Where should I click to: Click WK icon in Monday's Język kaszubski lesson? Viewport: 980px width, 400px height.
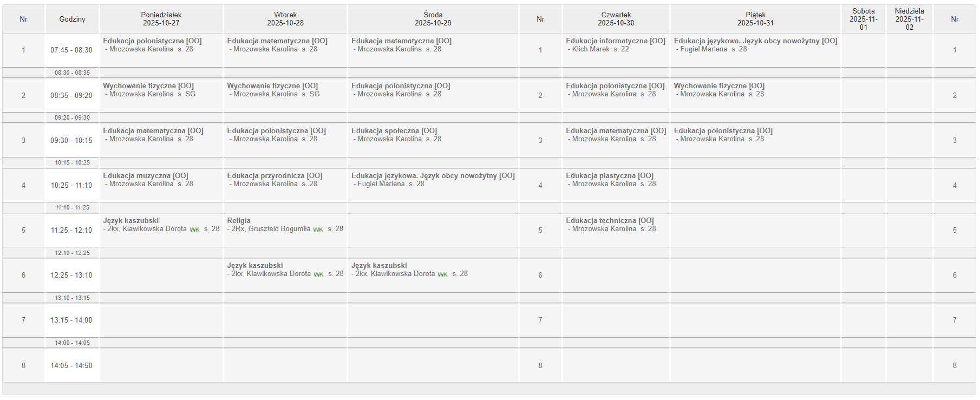click(194, 229)
